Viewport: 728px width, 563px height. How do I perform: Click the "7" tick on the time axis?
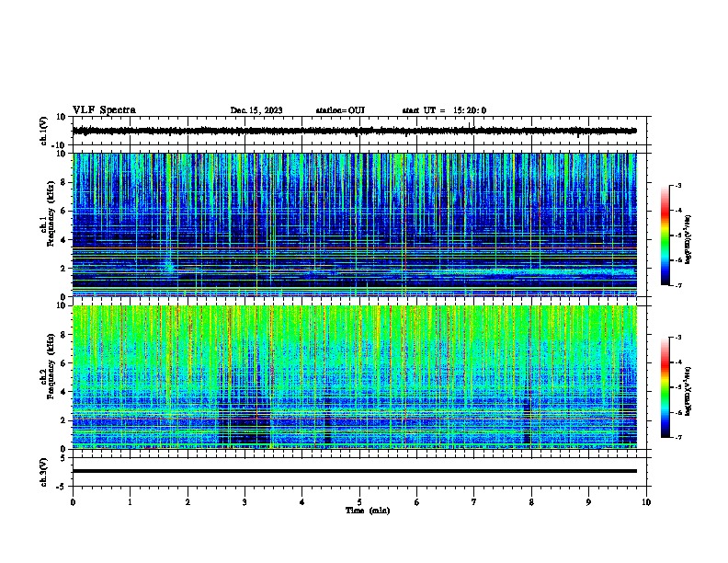coord(474,502)
